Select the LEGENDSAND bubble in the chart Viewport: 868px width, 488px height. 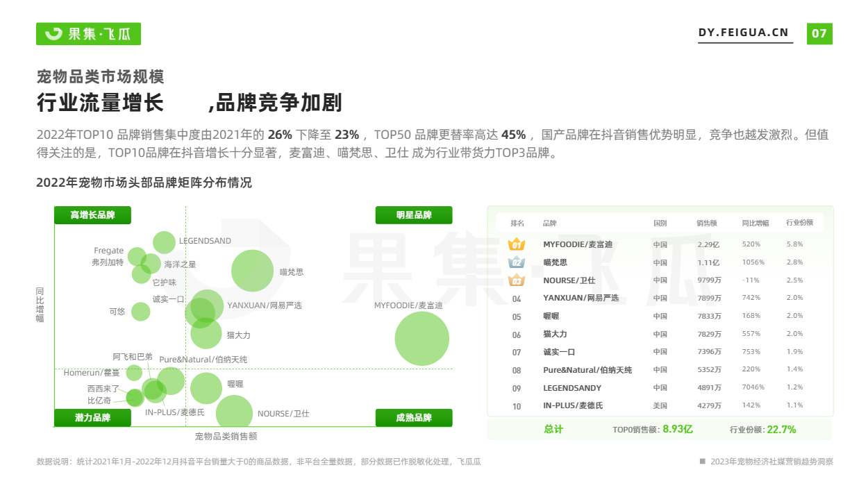(x=164, y=242)
